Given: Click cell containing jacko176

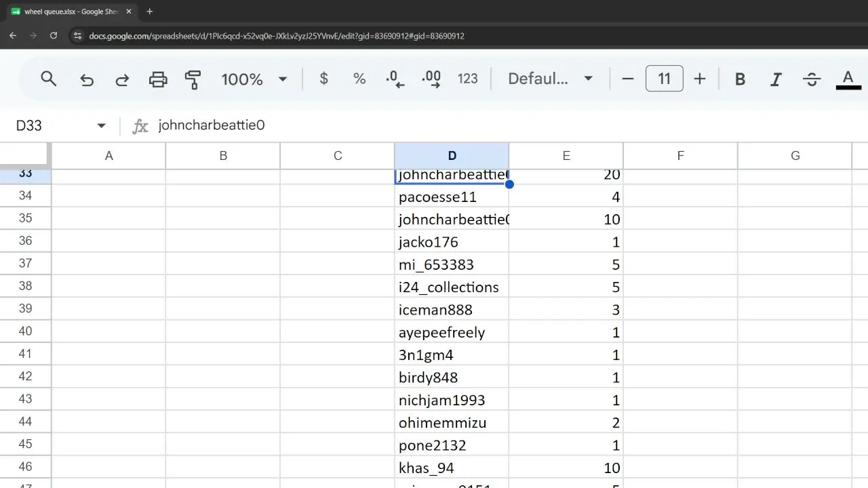Looking at the screenshot, I should tap(452, 242).
